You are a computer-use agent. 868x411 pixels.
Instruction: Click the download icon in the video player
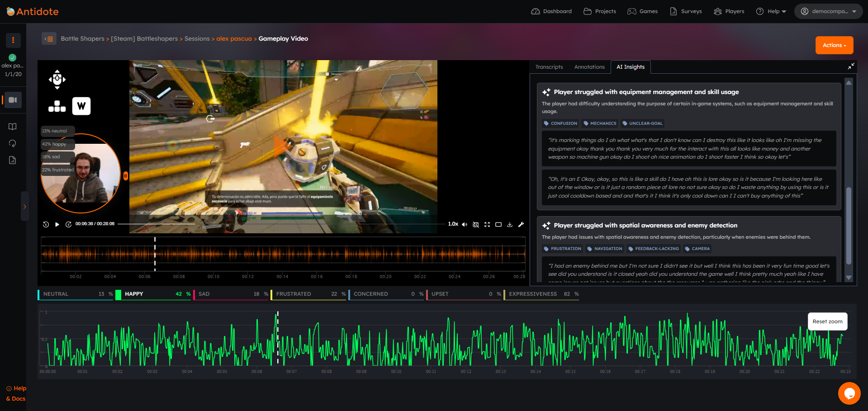point(510,224)
